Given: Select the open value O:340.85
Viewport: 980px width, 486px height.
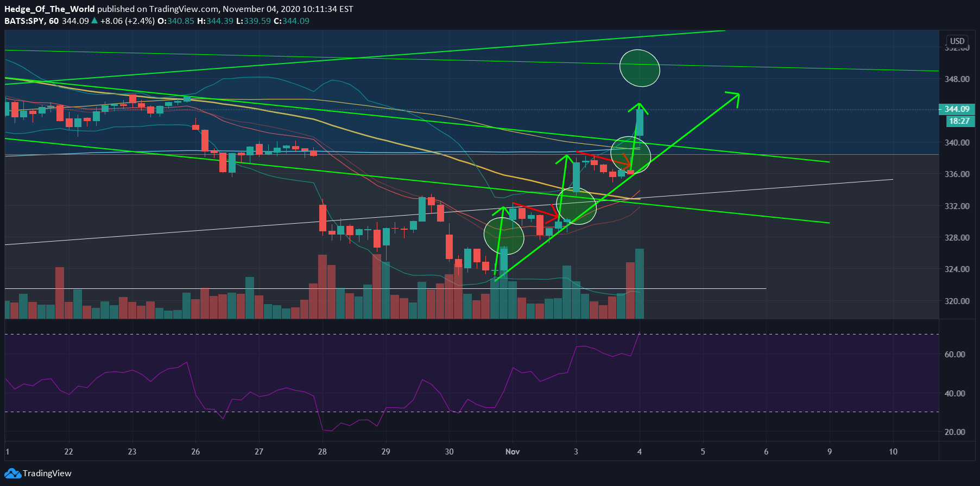Looking at the screenshot, I should point(175,21).
